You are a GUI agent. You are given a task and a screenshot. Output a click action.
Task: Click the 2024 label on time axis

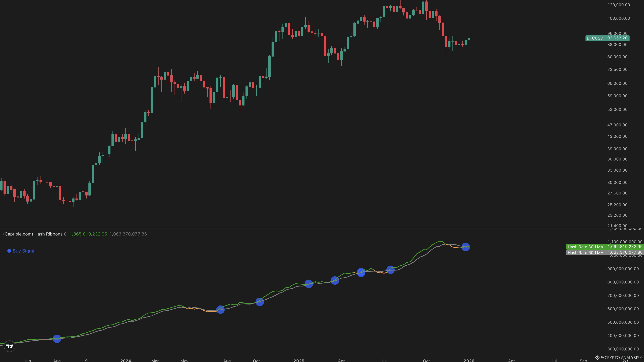click(125, 360)
